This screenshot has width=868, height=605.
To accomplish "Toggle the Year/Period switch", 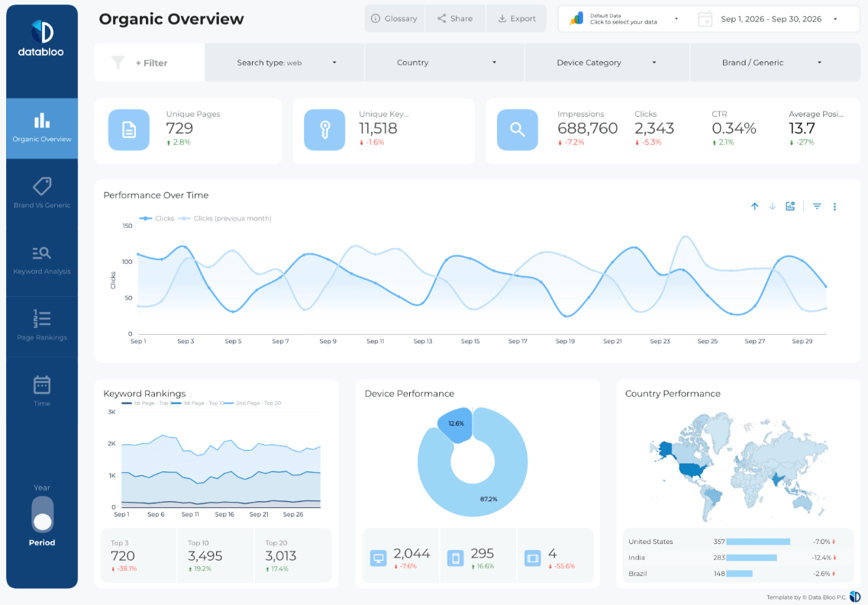I will coord(43,513).
